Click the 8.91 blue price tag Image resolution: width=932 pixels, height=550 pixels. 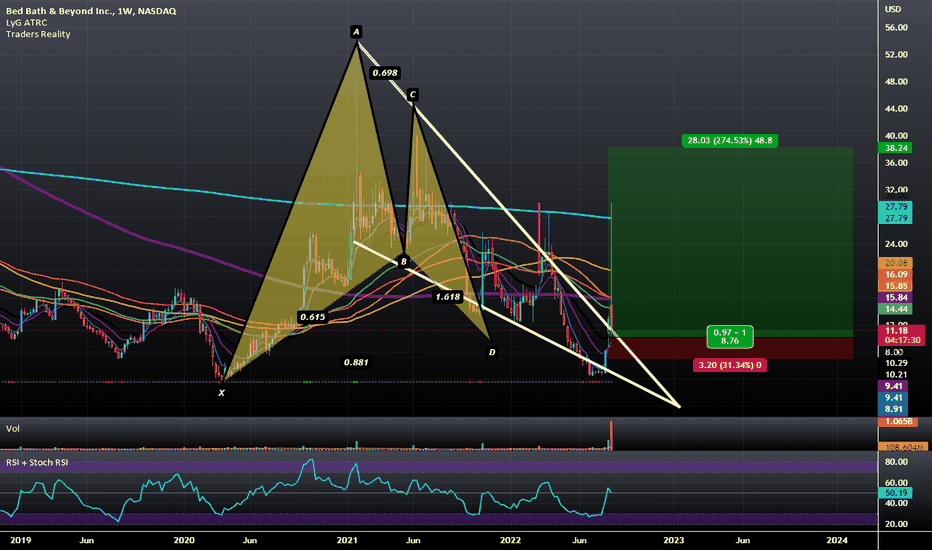click(x=893, y=409)
